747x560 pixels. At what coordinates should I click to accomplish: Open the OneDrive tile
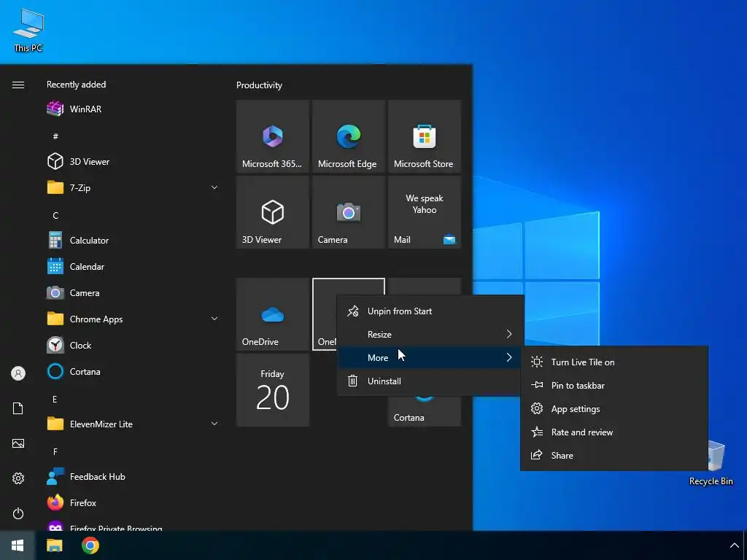point(273,314)
